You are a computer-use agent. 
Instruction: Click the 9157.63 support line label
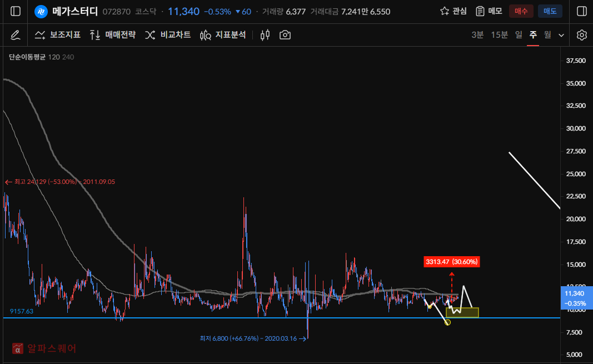(22, 311)
